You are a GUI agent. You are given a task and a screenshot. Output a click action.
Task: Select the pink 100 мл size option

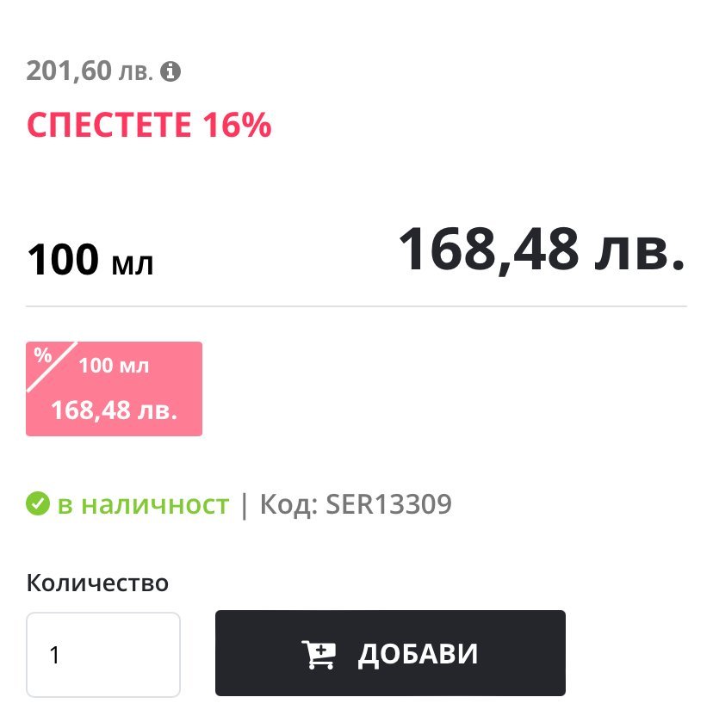click(x=114, y=389)
